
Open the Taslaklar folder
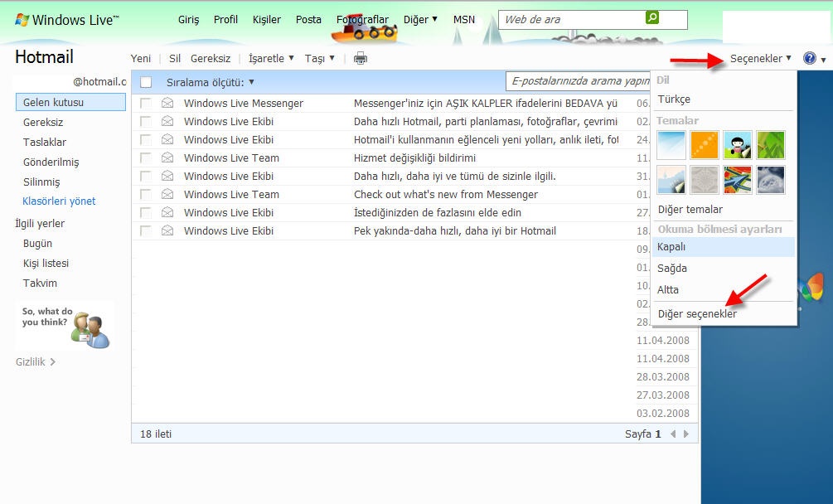pos(45,143)
